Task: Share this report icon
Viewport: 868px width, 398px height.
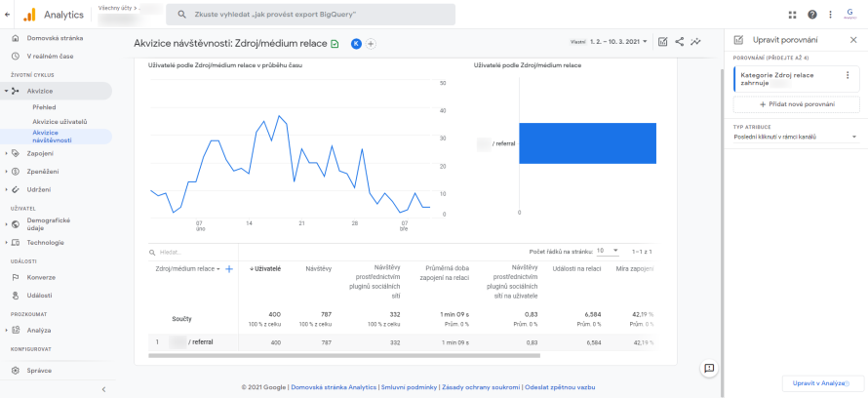Action: point(679,42)
